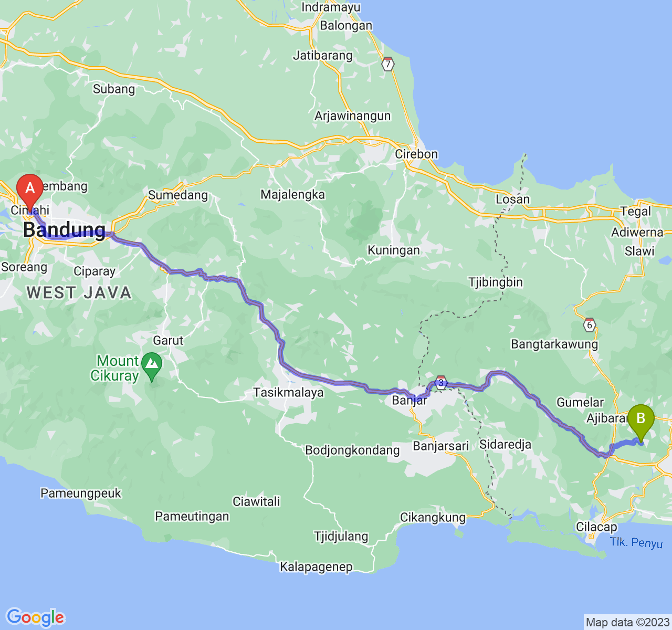Screen dimensions: 672x630
Task: Click the Bangtarkawung label
Action: point(554,345)
